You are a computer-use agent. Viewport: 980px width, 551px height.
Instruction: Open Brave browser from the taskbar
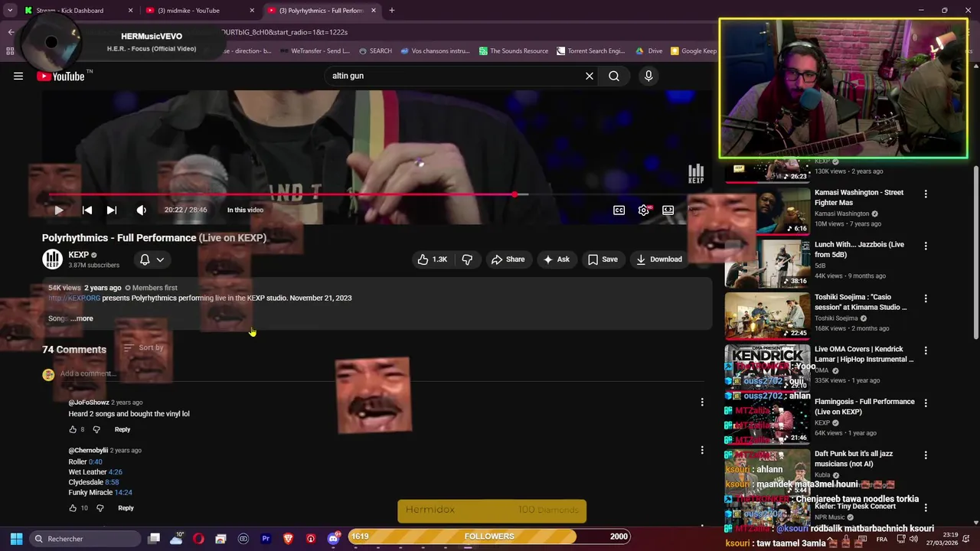pos(288,539)
